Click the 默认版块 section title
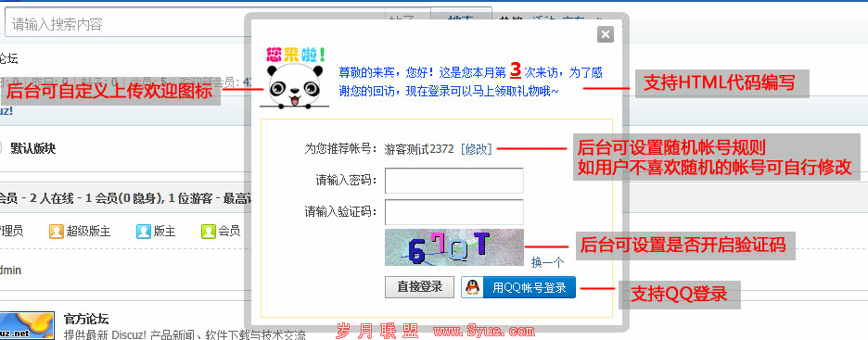Viewport: 868px width, 340px height. click(33, 149)
